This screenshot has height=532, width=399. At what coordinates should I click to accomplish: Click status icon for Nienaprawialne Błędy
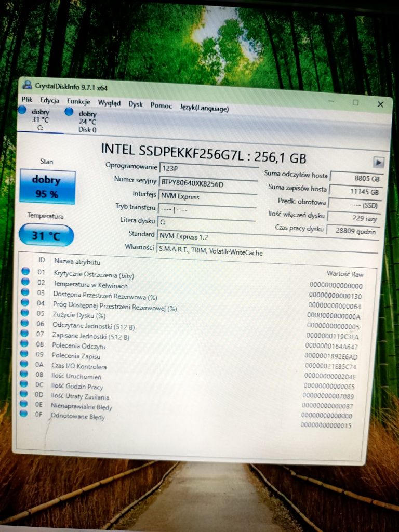23,403
